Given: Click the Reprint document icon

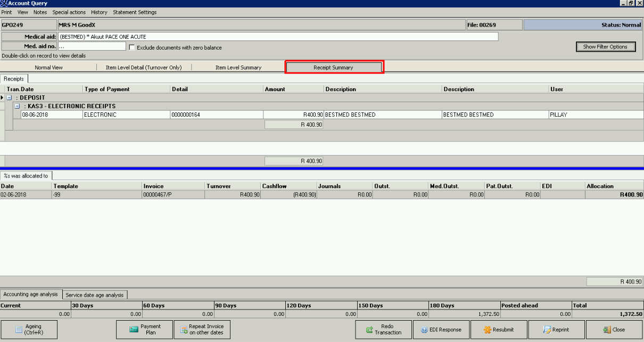Looking at the screenshot, I should coord(547,330).
